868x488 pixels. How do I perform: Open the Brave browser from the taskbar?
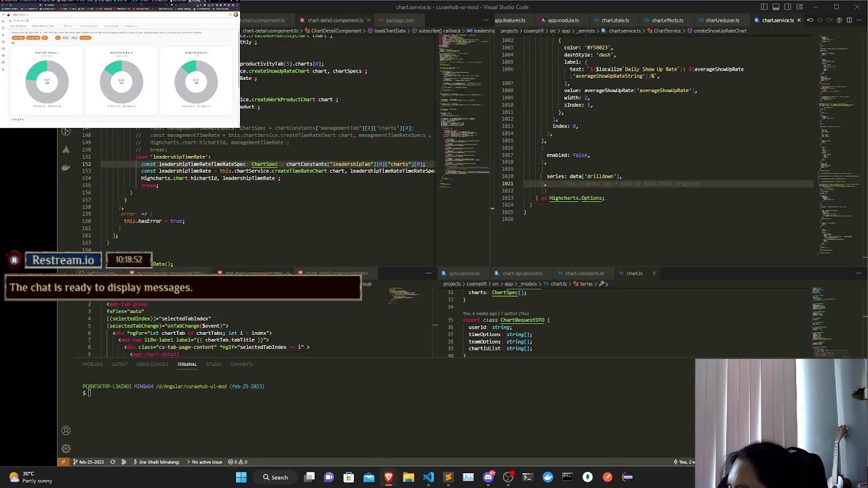[x=389, y=477]
